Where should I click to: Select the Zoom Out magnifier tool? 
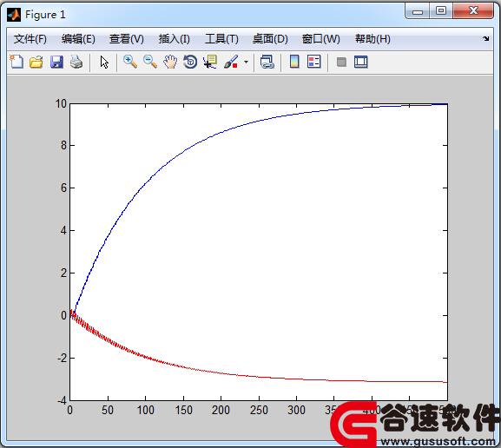(x=150, y=62)
